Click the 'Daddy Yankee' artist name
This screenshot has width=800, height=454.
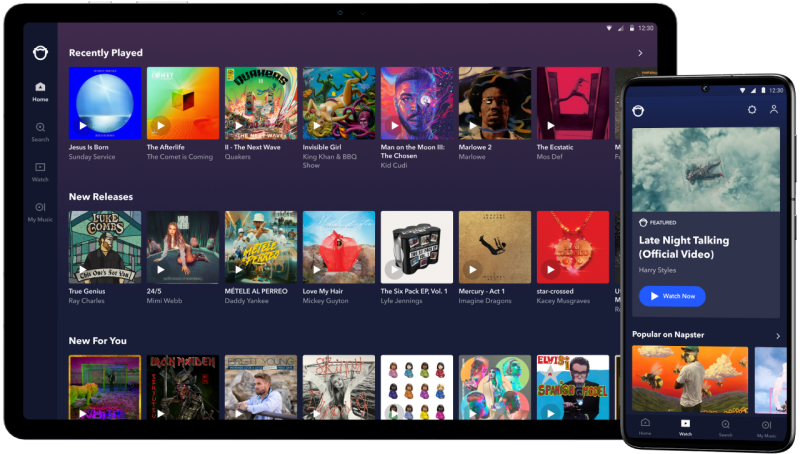click(246, 301)
